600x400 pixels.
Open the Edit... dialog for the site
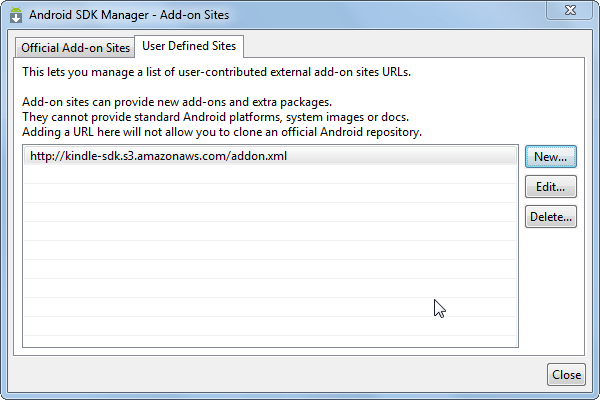[x=550, y=186]
